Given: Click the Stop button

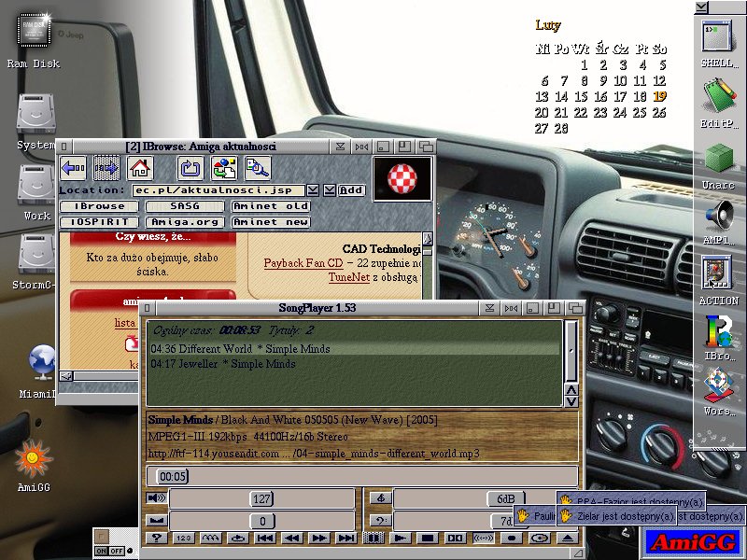Looking at the screenshot, I should [428, 539].
